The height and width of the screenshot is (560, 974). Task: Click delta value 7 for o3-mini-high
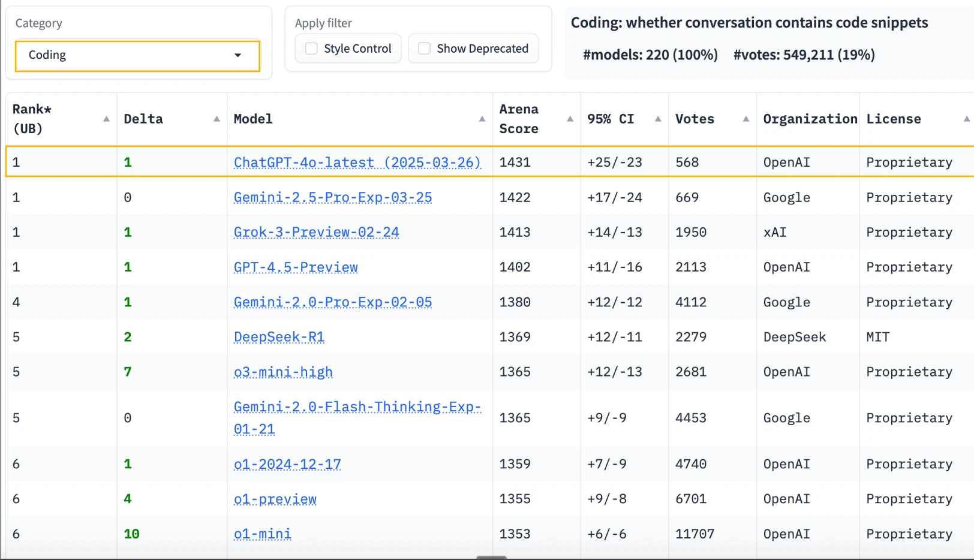tap(128, 372)
